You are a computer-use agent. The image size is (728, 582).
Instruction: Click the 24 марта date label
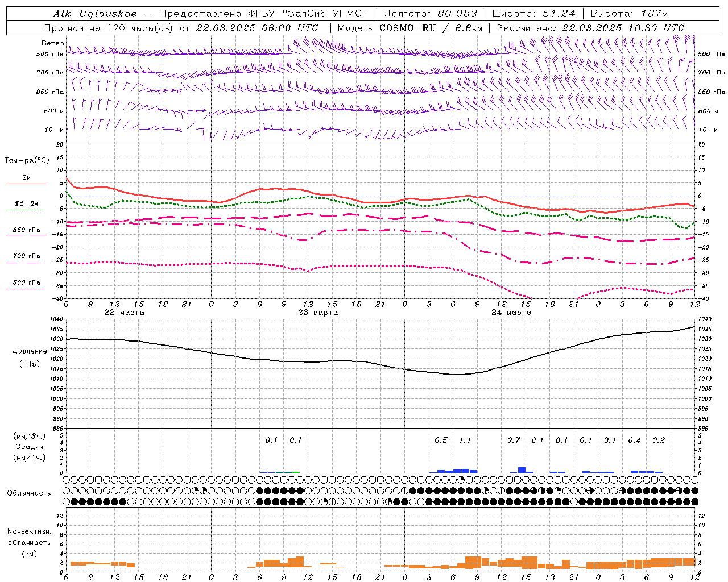(511, 313)
